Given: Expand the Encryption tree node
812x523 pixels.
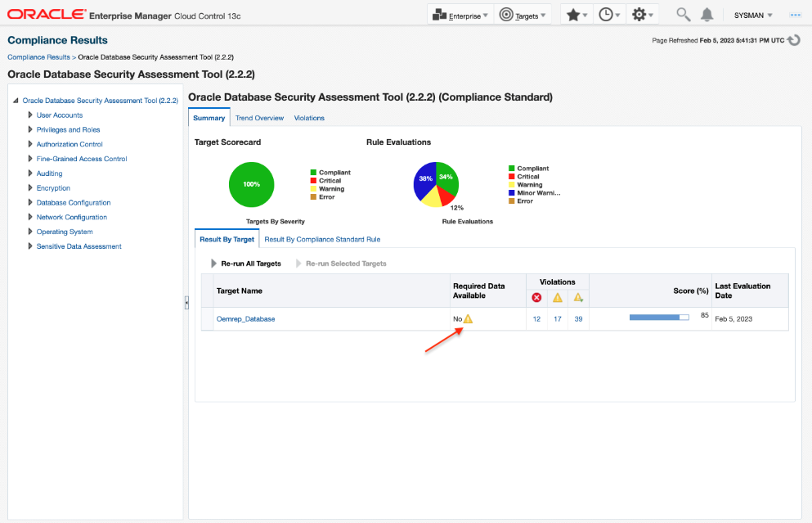Looking at the screenshot, I should (x=30, y=187).
